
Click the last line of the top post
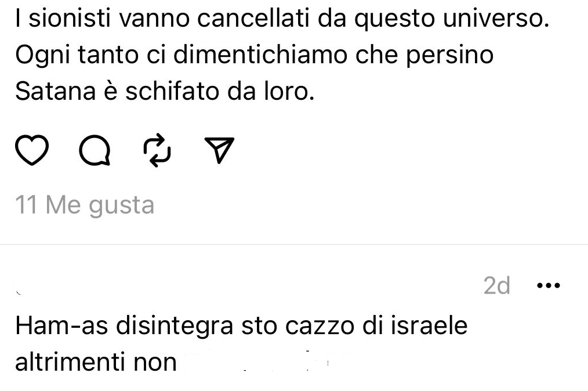click(x=164, y=91)
